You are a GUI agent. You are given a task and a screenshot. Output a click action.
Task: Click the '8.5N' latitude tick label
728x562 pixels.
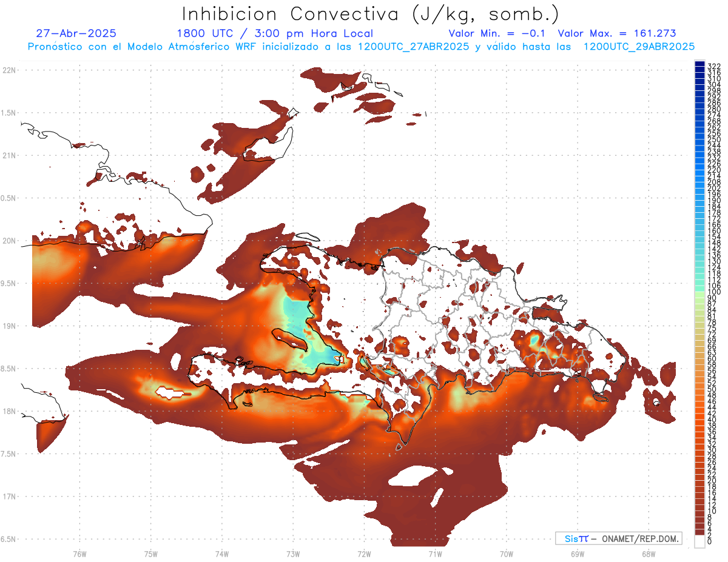pos(8,369)
